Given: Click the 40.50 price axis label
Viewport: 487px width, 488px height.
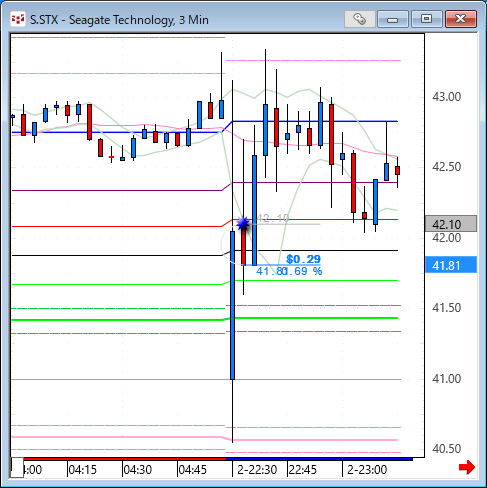Looking at the screenshot, I should (x=446, y=449).
